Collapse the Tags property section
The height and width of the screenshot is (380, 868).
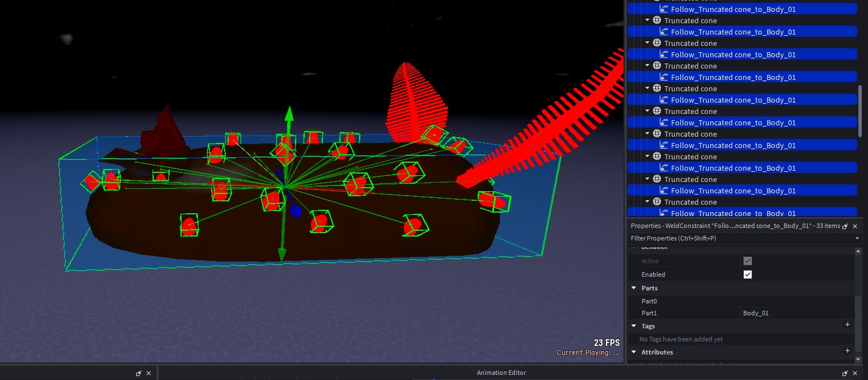[634, 326]
